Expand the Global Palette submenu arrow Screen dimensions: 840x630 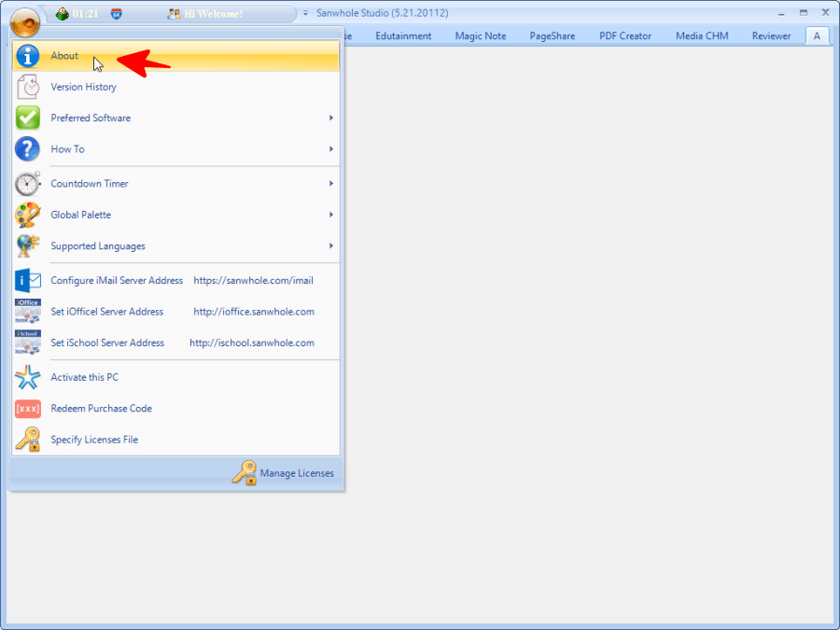331,215
